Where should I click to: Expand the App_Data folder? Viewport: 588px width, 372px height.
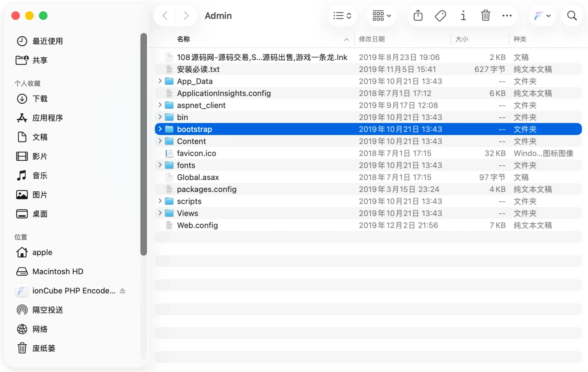tap(160, 81)
